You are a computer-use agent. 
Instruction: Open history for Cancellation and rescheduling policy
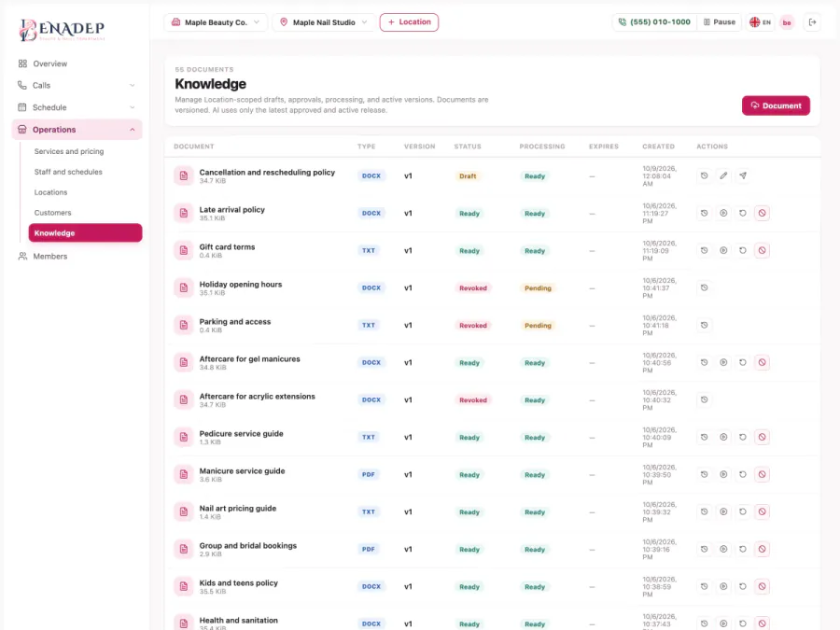coord(704,175)
